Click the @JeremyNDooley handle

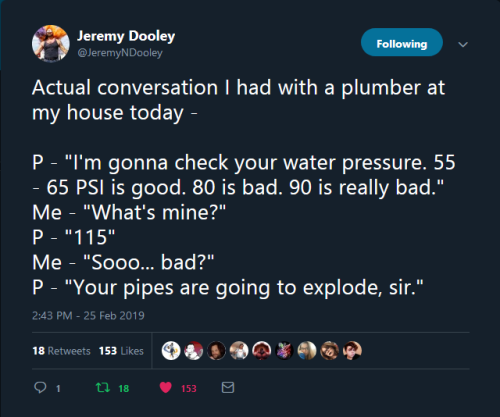(x=120, y=53)
